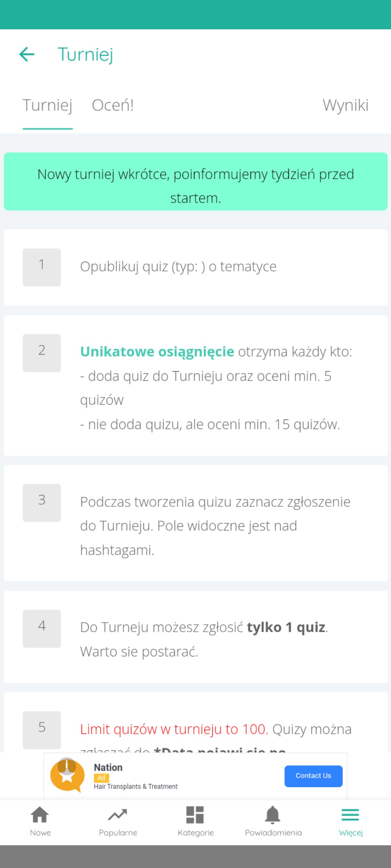
Task: Tap step number 4 badge
Action: coord(42,628)
